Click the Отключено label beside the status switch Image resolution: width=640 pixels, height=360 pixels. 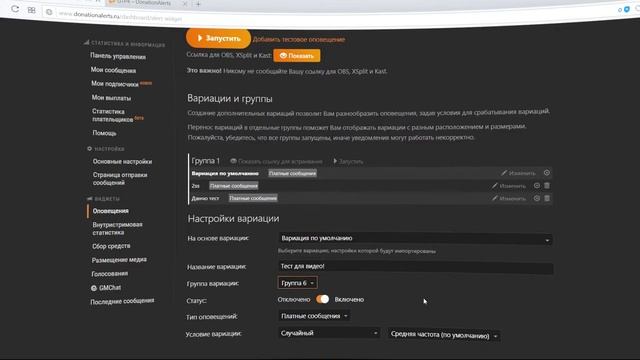coord(294,300)
